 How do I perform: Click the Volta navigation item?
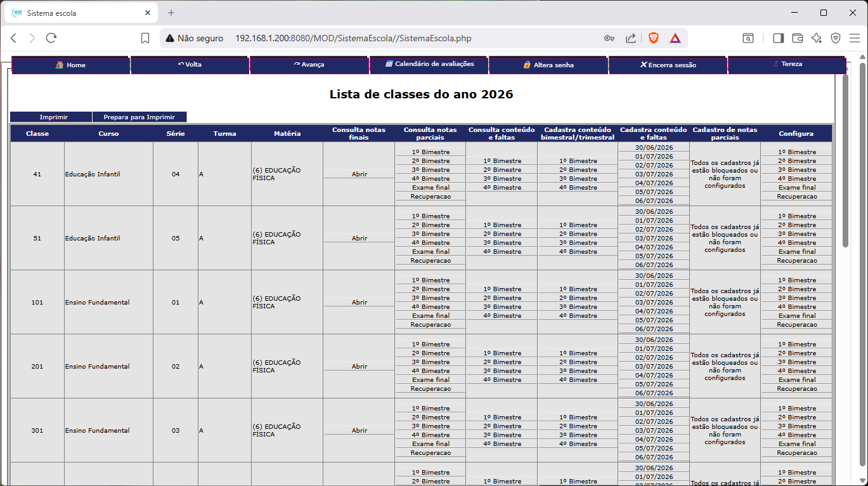(190, 65)
